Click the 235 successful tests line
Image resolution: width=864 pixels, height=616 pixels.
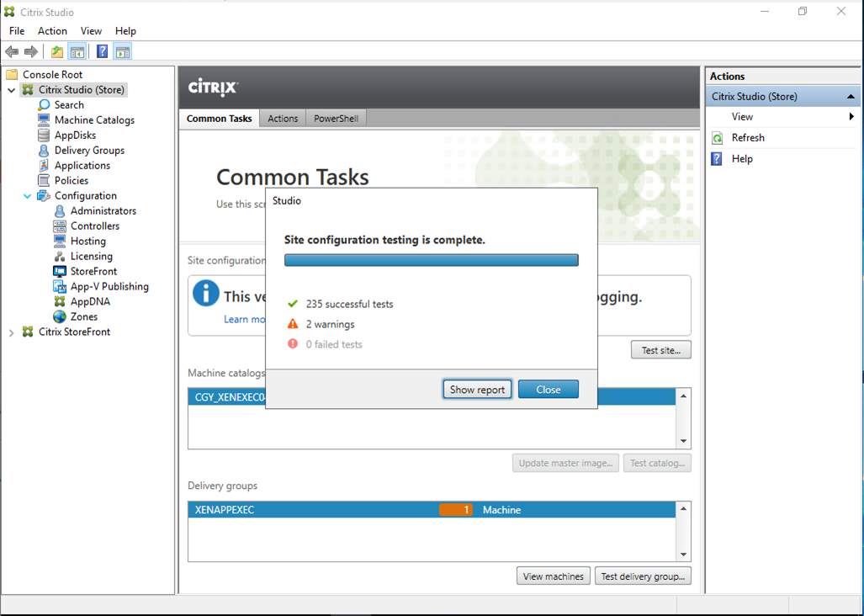pos(340,304)
